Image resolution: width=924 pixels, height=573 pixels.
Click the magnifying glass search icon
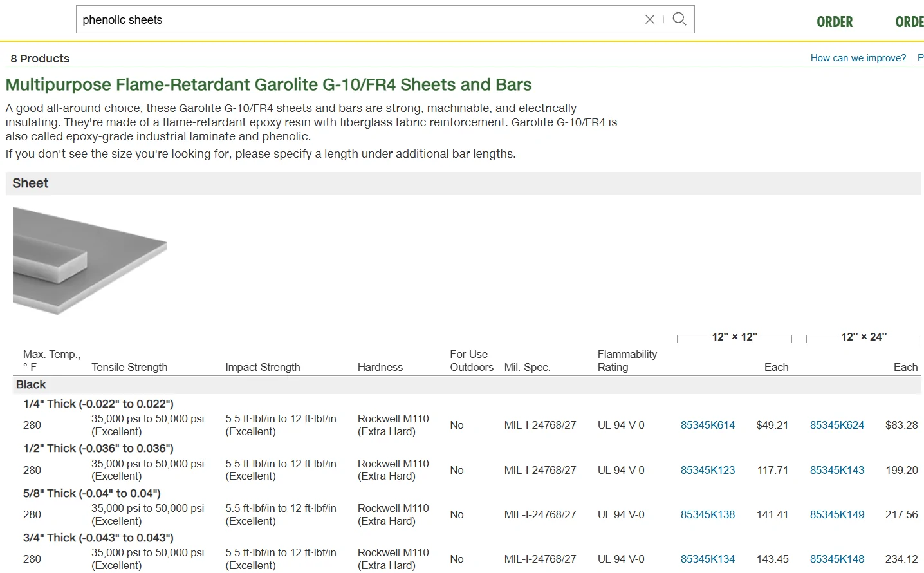679,19
